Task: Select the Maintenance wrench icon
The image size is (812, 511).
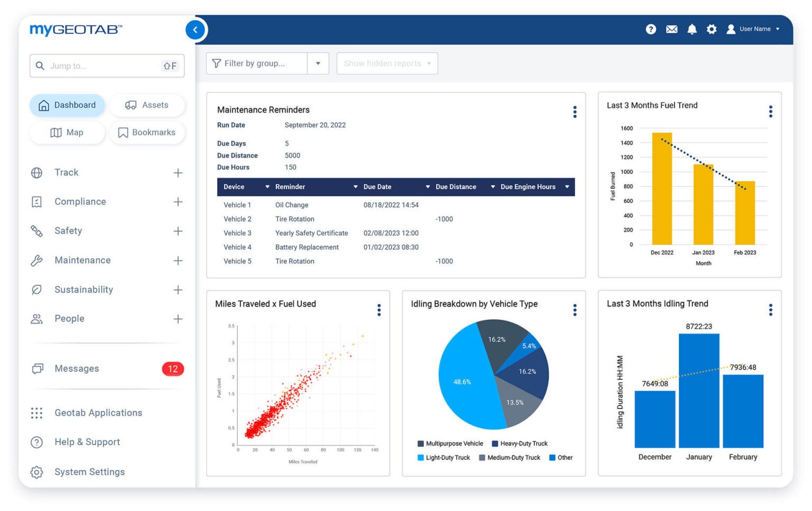Action: click(x=36, y=260)
